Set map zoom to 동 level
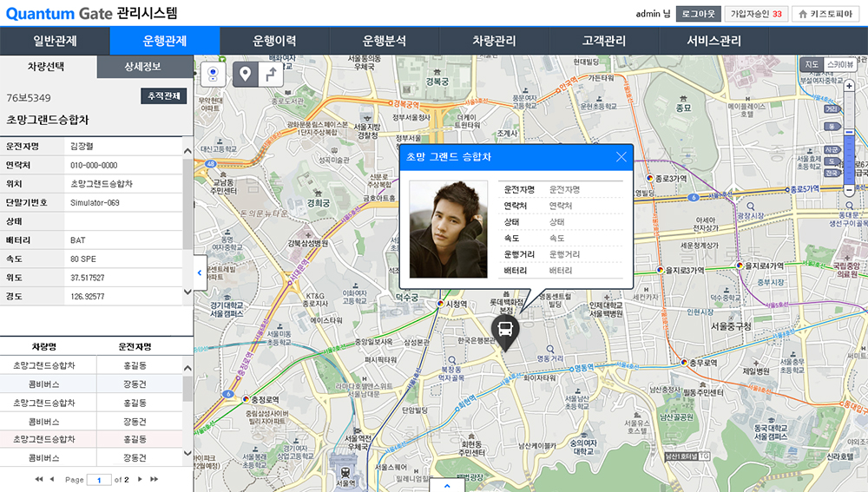The height and width of the screenshot is (492, 868). point(832,127)
